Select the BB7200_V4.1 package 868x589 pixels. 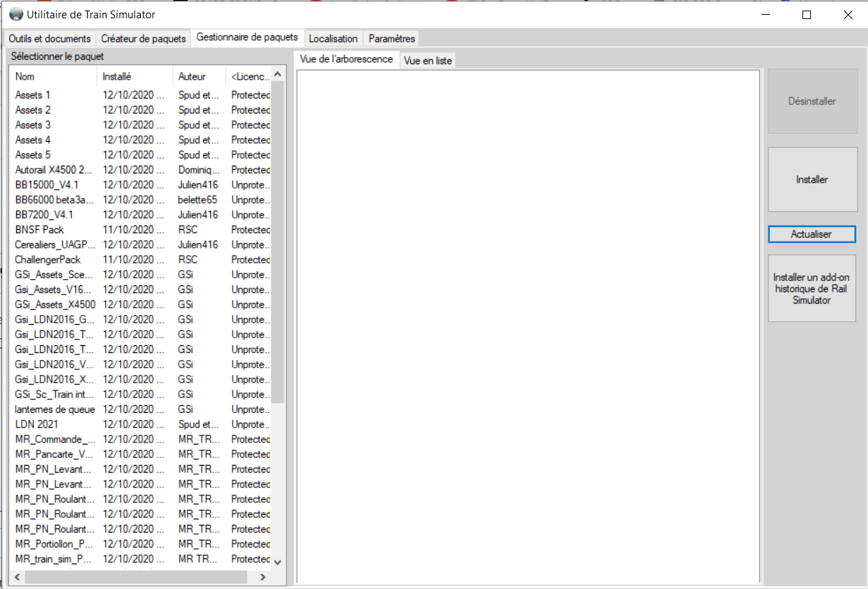pyautogui.click(x=140, y=215)
